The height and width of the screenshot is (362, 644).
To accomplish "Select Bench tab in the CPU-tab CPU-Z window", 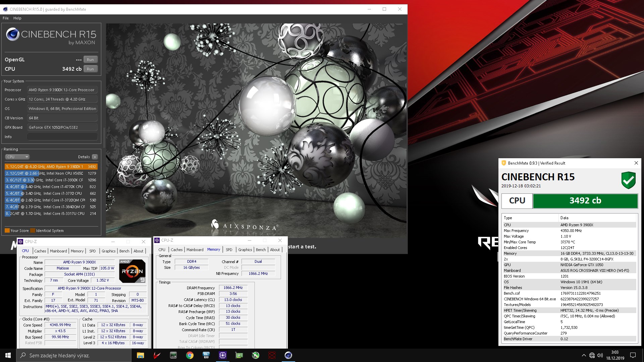I will pos(124,251).
